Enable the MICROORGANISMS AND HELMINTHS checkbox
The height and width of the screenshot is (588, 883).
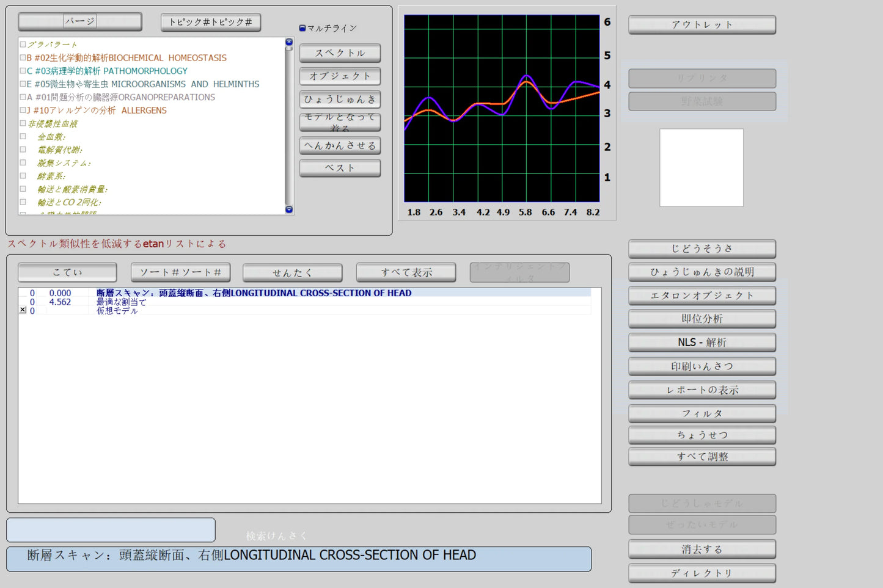tap(23, 84)
